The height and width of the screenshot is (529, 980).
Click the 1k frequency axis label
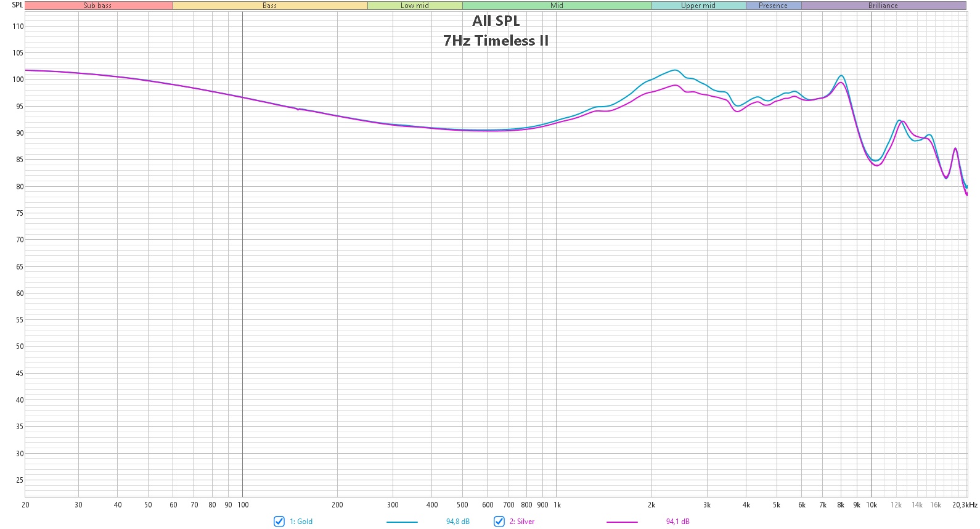(557, 505)
